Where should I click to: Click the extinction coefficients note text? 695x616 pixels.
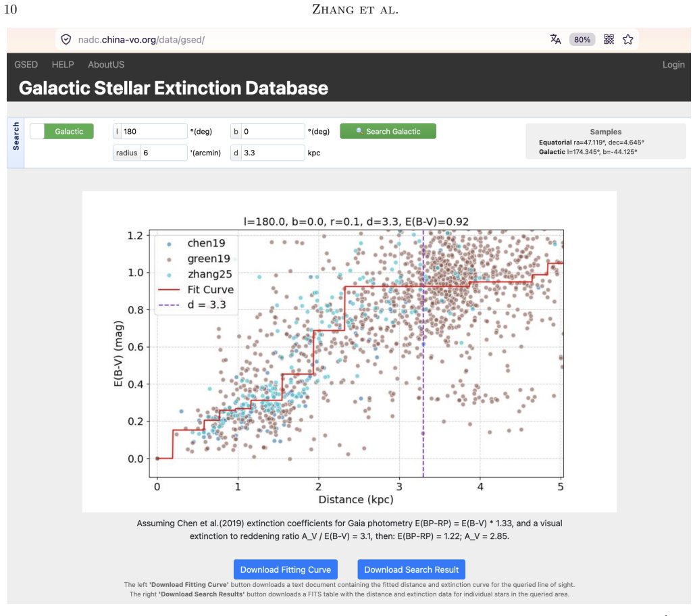coord(349,530)
